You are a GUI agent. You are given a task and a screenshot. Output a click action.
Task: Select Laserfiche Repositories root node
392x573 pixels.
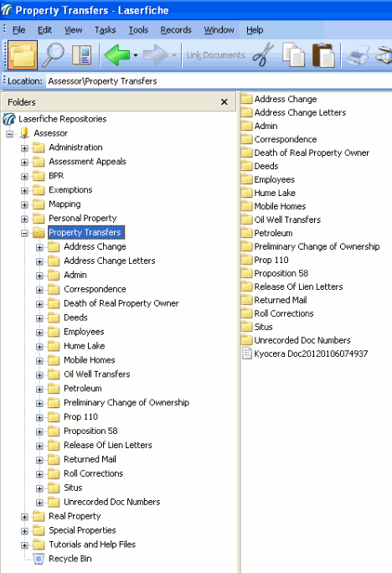(x=63, y=119)
